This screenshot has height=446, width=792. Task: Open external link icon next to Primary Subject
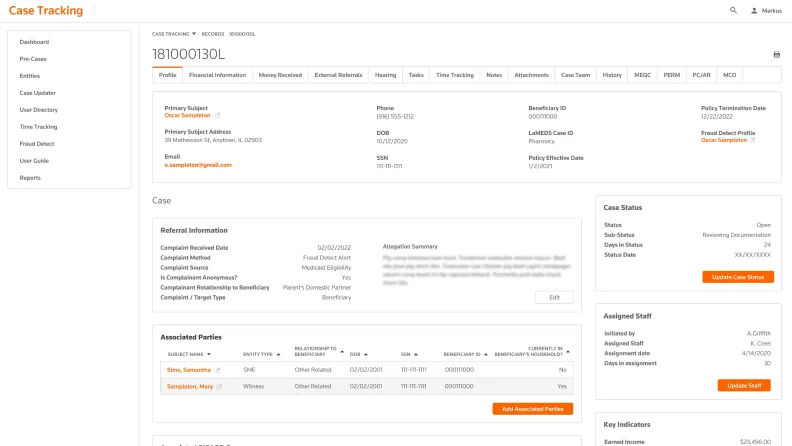click(217, 116)
